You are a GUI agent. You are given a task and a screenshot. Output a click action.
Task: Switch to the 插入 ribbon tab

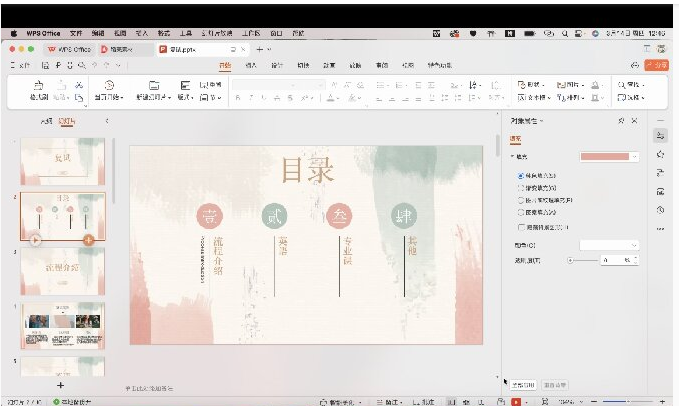[251, 65]
